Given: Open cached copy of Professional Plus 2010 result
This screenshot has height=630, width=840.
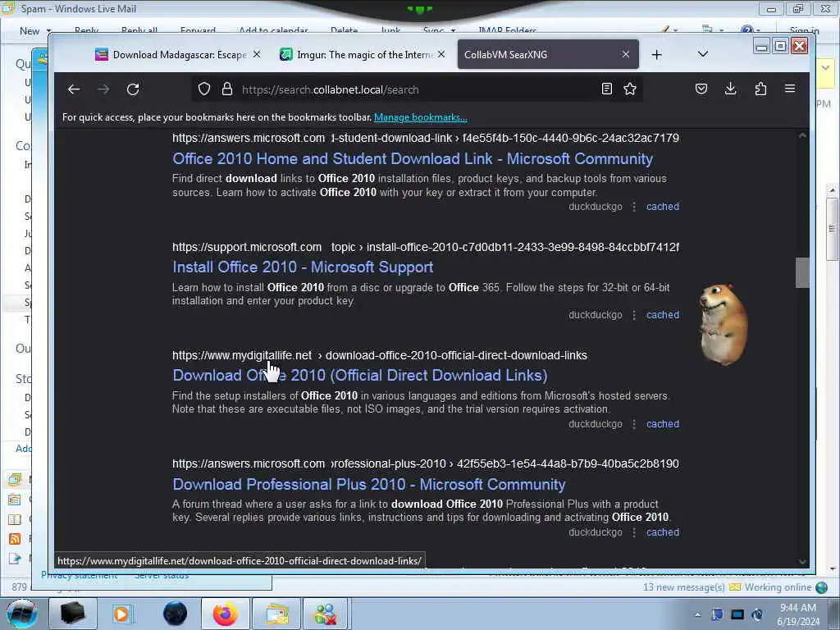Looking at the screenshot, I should click(663, 532).
